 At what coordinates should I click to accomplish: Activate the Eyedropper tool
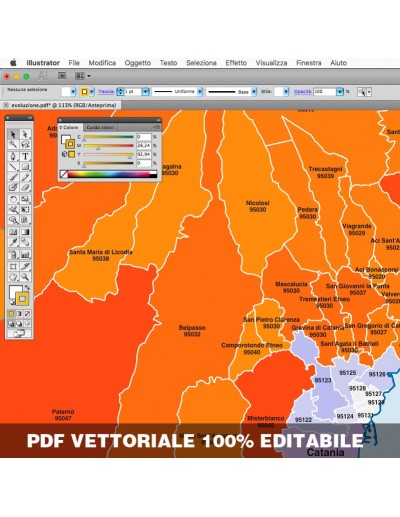coord(13,242)
